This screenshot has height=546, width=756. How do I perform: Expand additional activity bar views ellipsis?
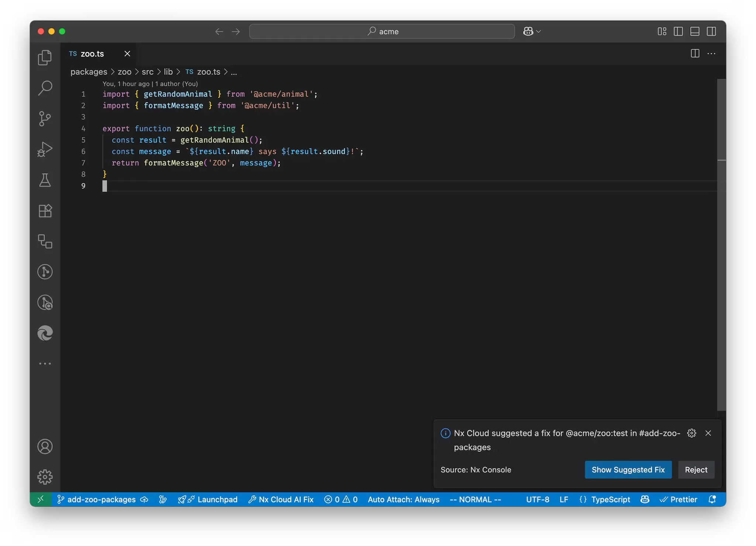pos(45,364)
